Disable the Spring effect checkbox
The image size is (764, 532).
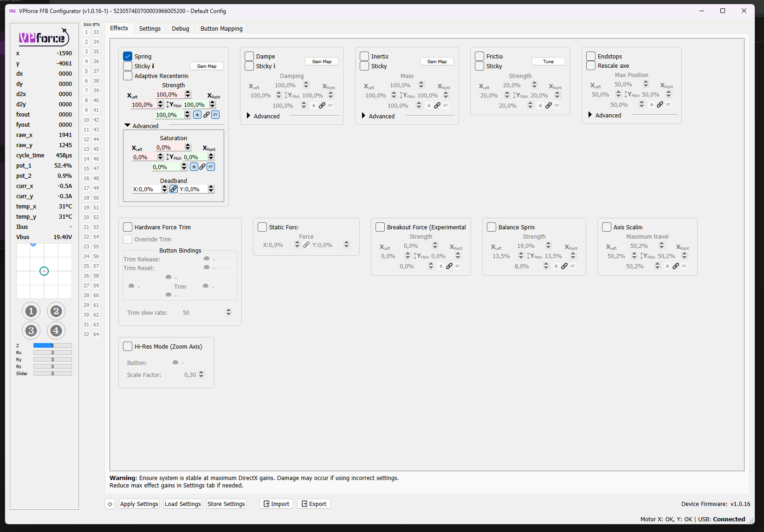128,56
